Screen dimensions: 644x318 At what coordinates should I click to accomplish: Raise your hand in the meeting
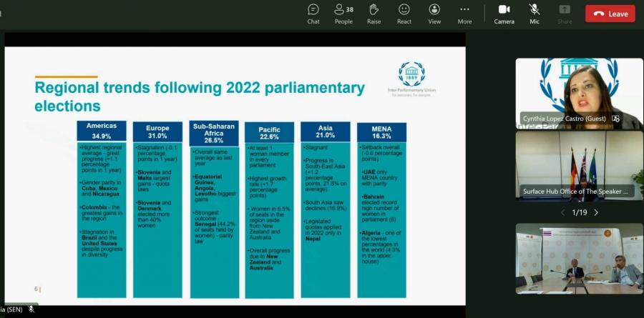374,13
